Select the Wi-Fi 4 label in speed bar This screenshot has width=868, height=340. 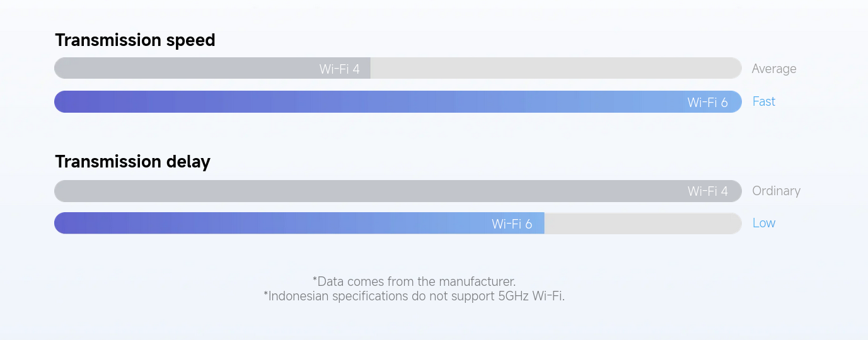pyautogui.click(x=339, y=69)
